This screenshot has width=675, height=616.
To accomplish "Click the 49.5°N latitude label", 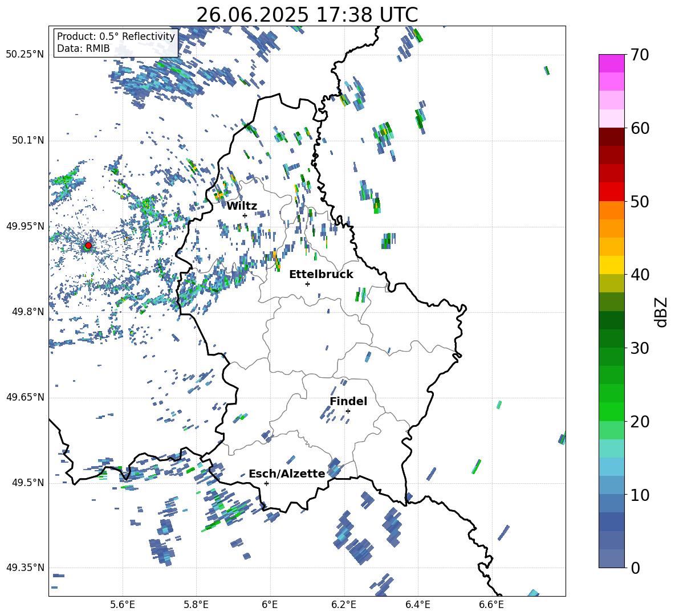I will [27, 483].
